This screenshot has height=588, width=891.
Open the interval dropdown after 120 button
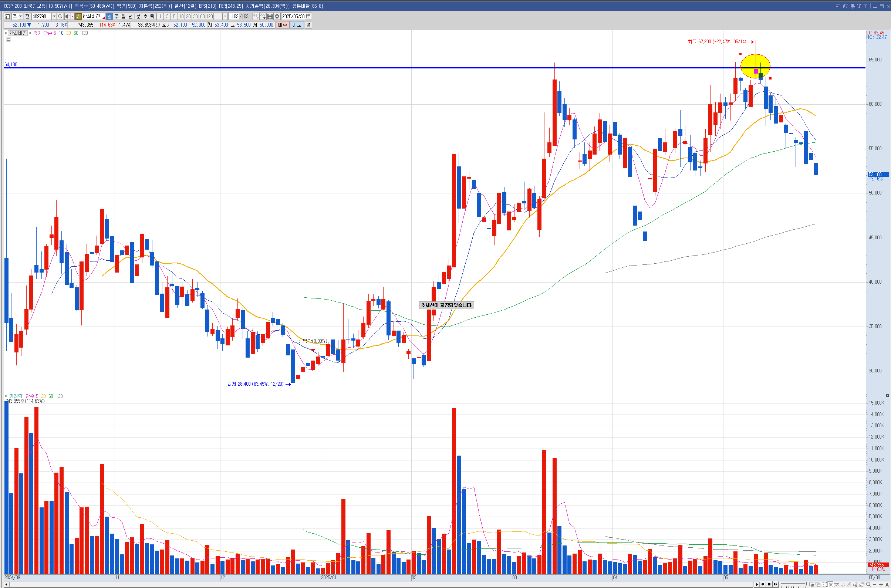click(x=225, y=17)
